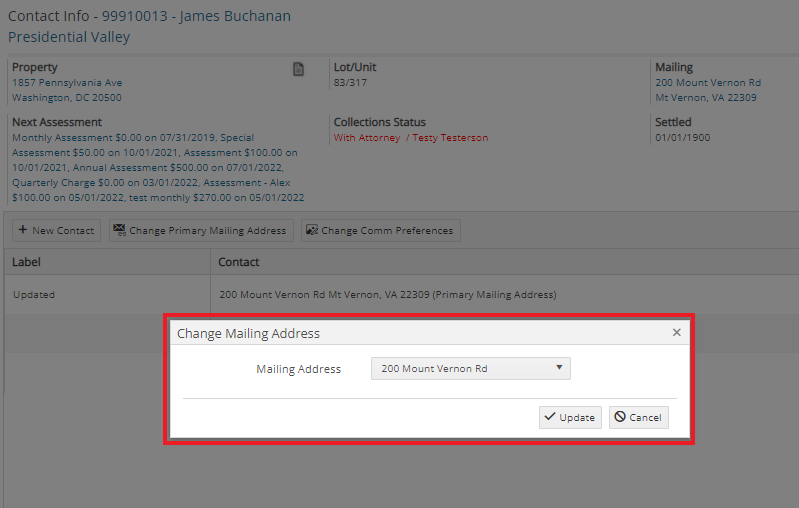Click the New Contact button
The image size is (799, 508).
(57, 230)
